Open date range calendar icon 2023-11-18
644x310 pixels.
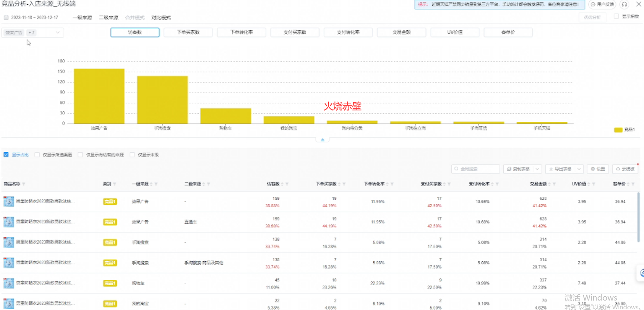[6, 17]
